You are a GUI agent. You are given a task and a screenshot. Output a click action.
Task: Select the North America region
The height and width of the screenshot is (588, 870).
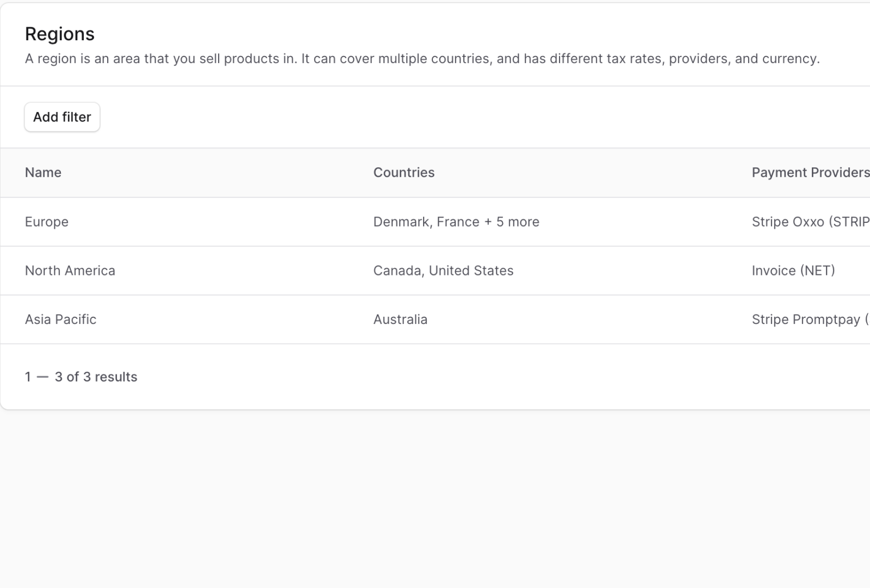[x=70, y=270]
